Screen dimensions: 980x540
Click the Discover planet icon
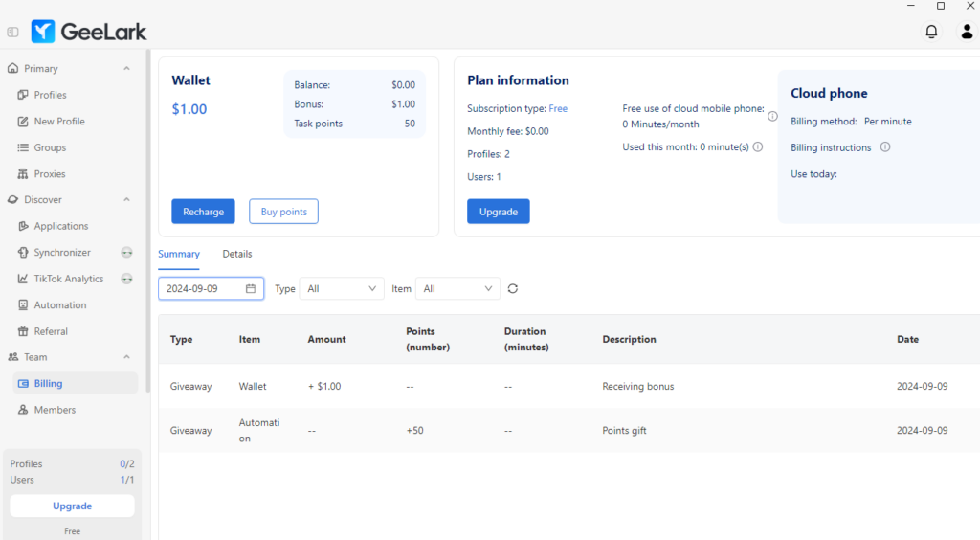coord(12,199)
